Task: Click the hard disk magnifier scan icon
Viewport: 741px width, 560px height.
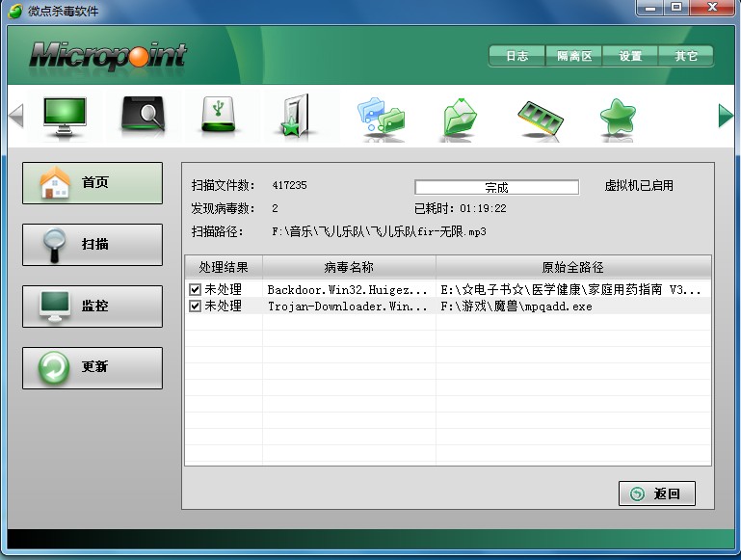Action: 144,114
